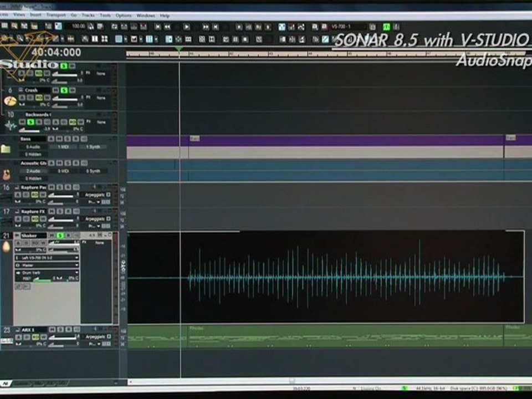Solo the Rapture Pad track 16
This screenshot has width=532, height=399.
[x=60, y=187]
